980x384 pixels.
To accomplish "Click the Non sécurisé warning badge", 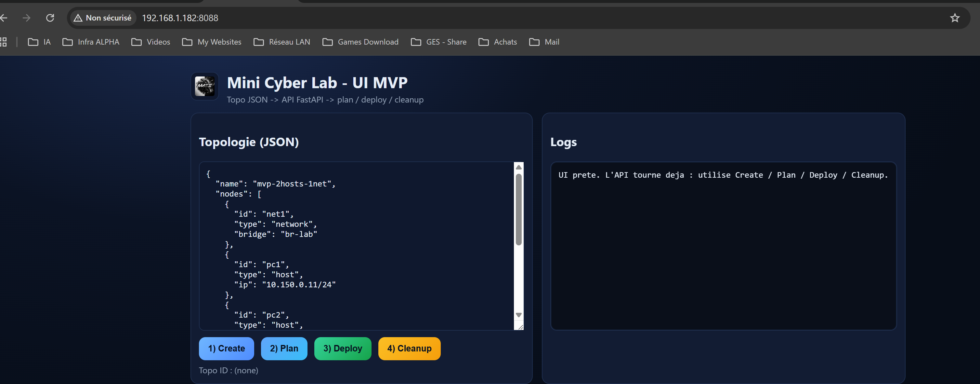I will [x=103, y=18].
